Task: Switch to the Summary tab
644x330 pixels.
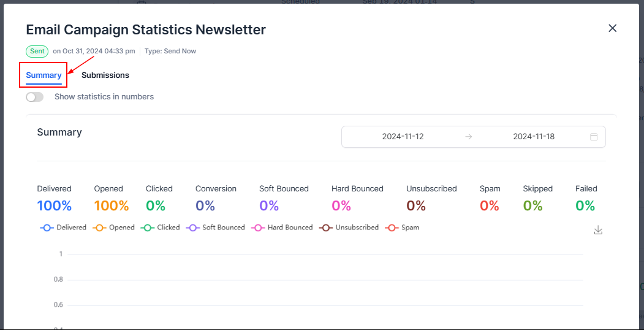Action: [x=44, y=75]
